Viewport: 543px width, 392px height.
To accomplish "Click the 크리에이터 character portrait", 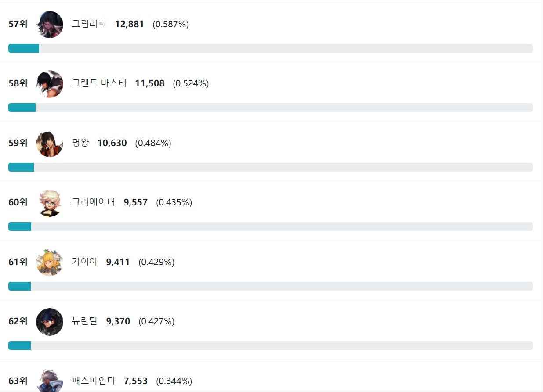I will click(x=50, y=203).
